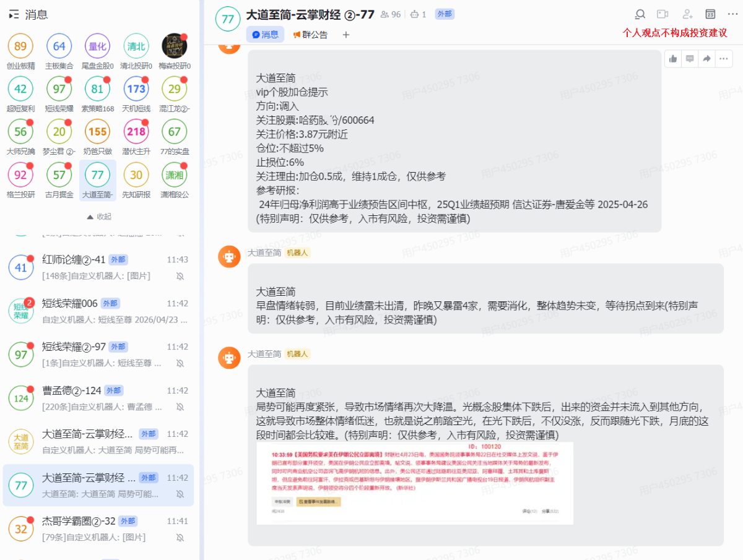Start a video meeting from header
This screenshot has height=560, width=743.
(663, 14)
